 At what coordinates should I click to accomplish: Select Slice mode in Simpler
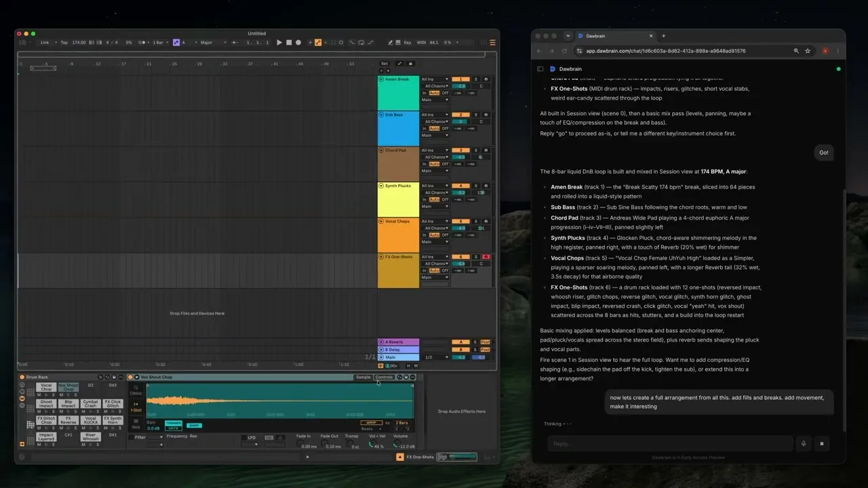(136, 424)
